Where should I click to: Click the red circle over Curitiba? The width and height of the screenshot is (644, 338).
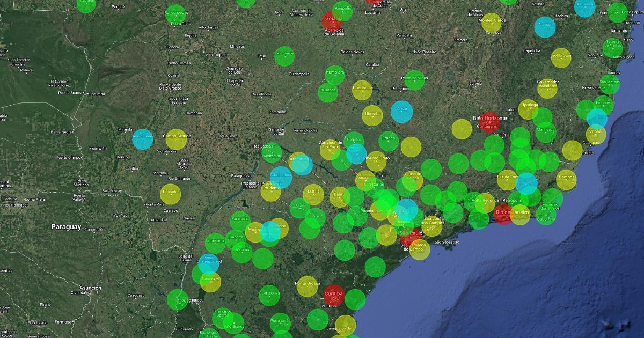pyautogui.click(x=333, y=295)
